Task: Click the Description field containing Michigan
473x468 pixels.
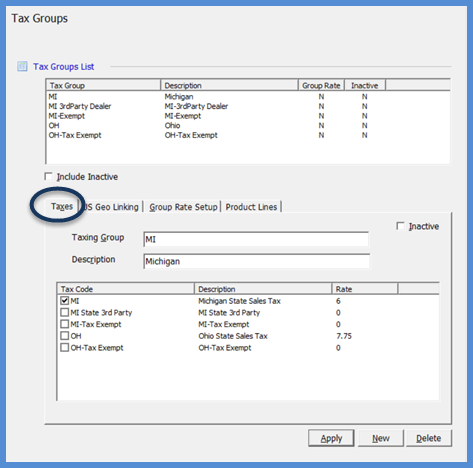Action: coord(256,261)
